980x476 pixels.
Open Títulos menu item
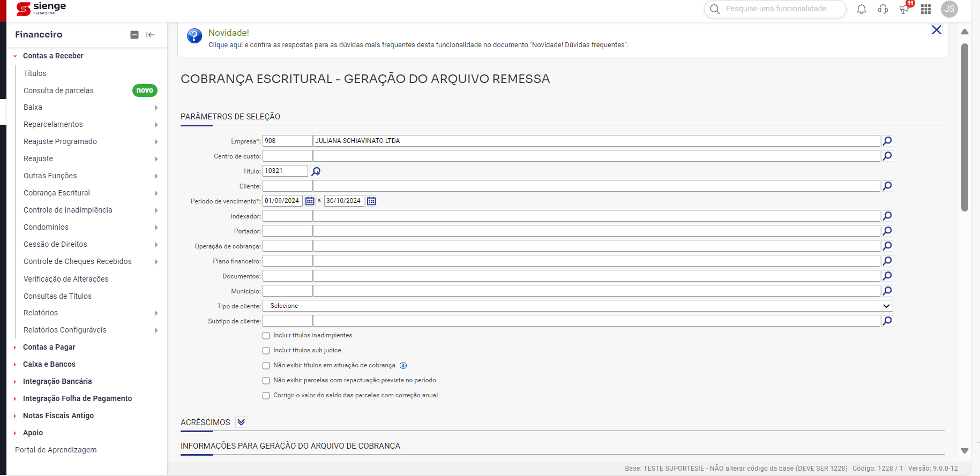35,73
